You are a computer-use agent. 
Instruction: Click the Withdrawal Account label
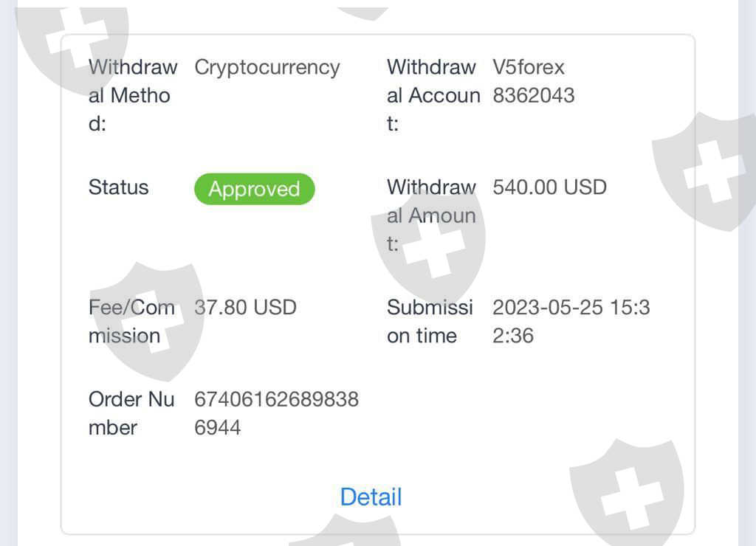(433, 95)
